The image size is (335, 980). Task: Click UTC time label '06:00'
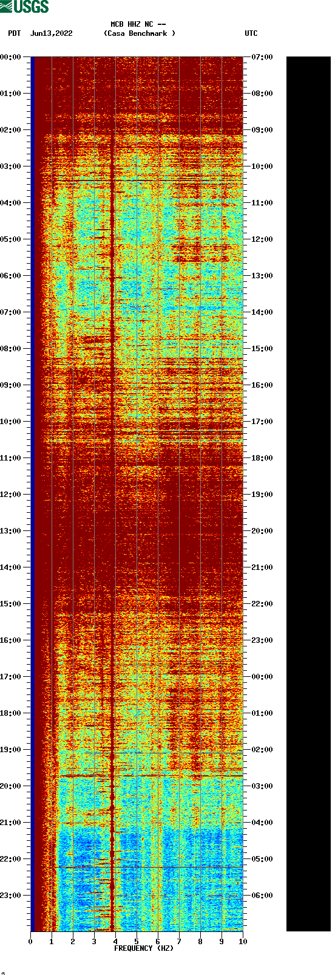click(x=262, y=896)
